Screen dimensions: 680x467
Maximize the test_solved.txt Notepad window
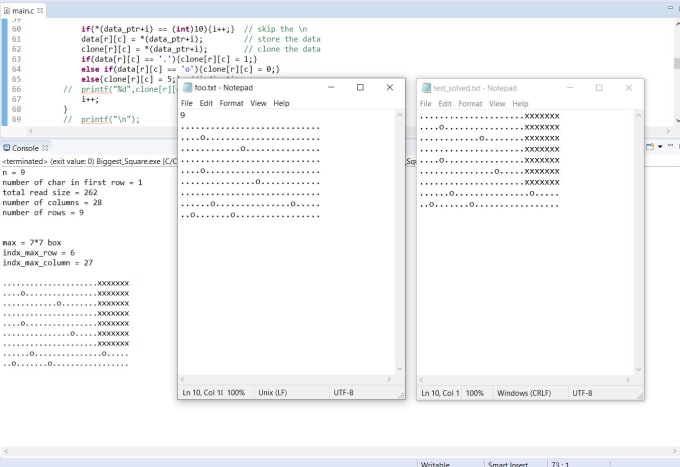[599, 88]
